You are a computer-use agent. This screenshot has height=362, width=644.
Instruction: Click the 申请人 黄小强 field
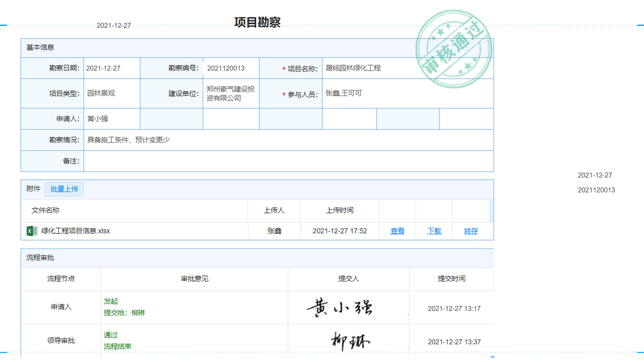(x=112, y=119)
